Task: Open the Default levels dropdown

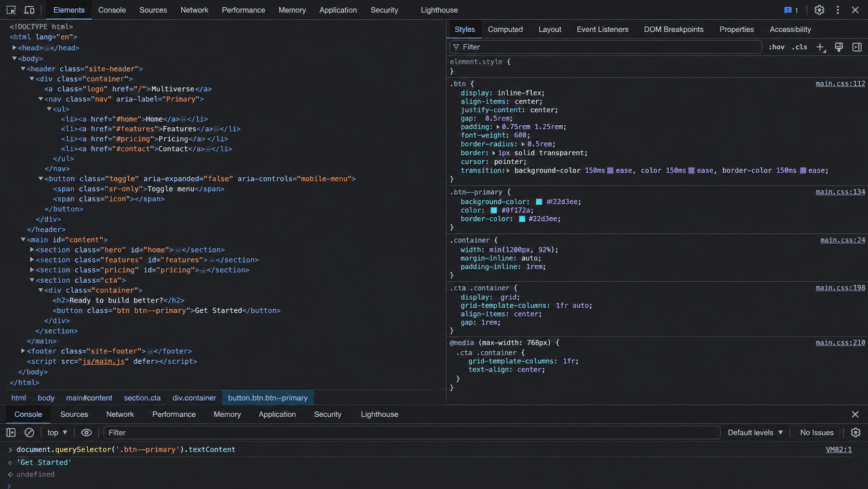Action: coord(755,432)
